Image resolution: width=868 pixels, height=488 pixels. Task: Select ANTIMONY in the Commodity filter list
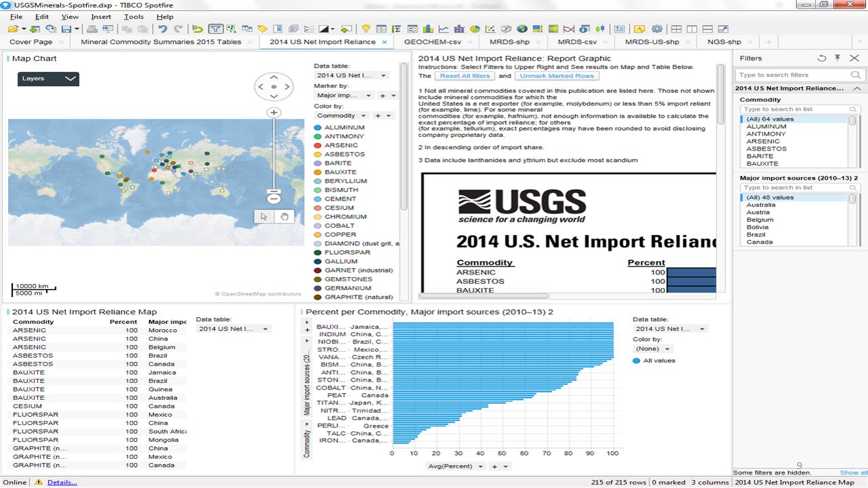[766, 134]
